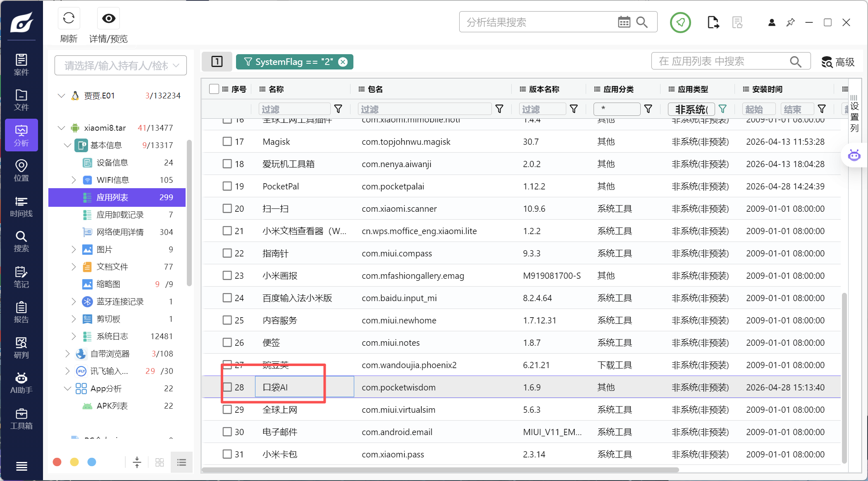Sort by the 版本名称 column header
The image size is (868, 481).
pos(544,89)
